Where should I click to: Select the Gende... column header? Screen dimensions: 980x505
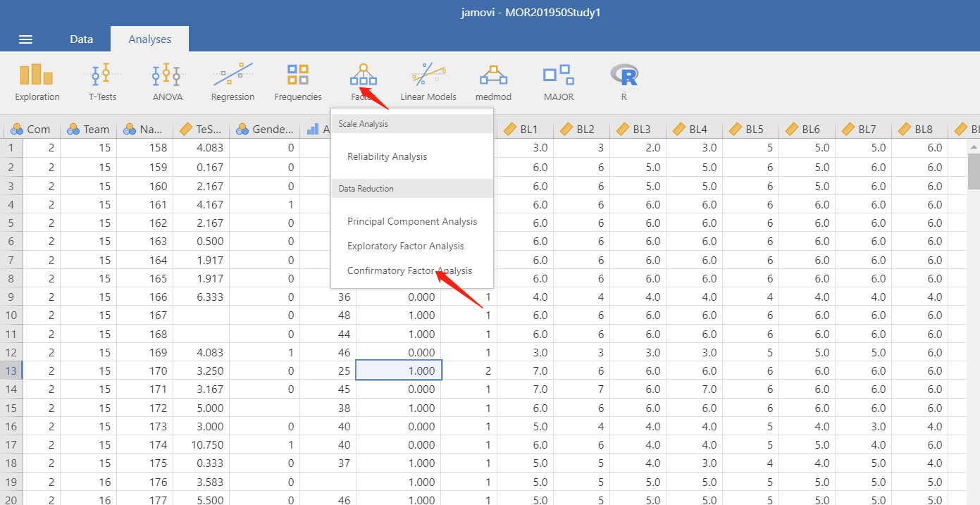tap(265, 129)
